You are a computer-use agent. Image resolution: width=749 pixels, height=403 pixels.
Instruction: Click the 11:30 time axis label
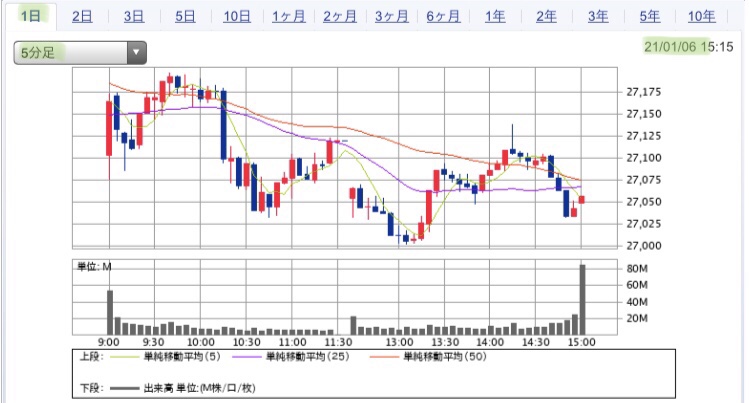(338, 342)
